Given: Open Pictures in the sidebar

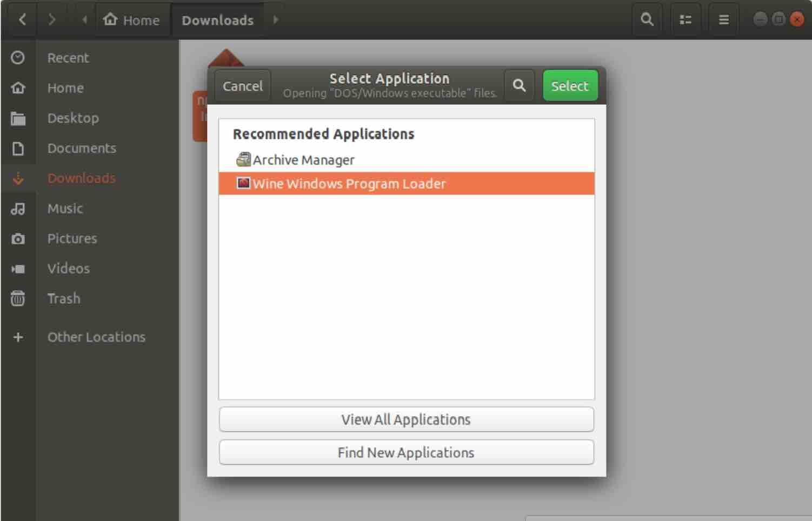Looking at the screenshot, I should point(90,238).
